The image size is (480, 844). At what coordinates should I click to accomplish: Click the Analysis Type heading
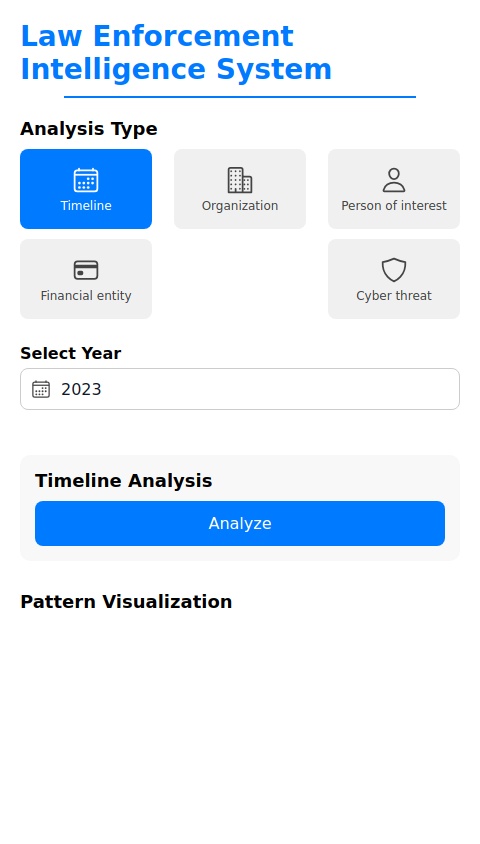click(89, 129)
